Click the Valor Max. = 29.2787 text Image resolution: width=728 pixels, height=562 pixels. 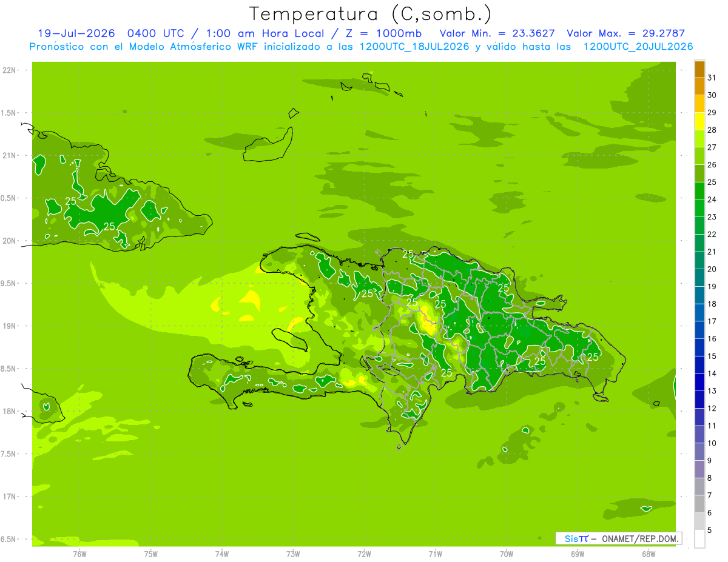[626, 33]
